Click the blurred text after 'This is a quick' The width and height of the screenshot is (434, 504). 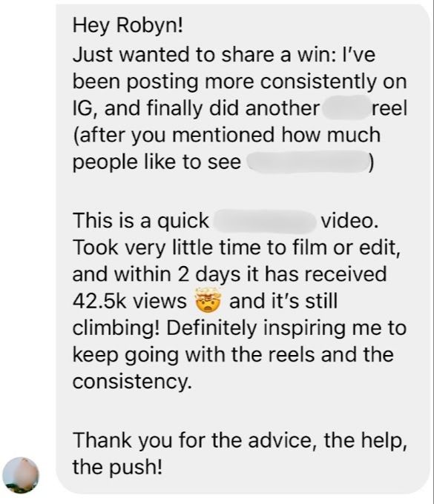point(265,221)
